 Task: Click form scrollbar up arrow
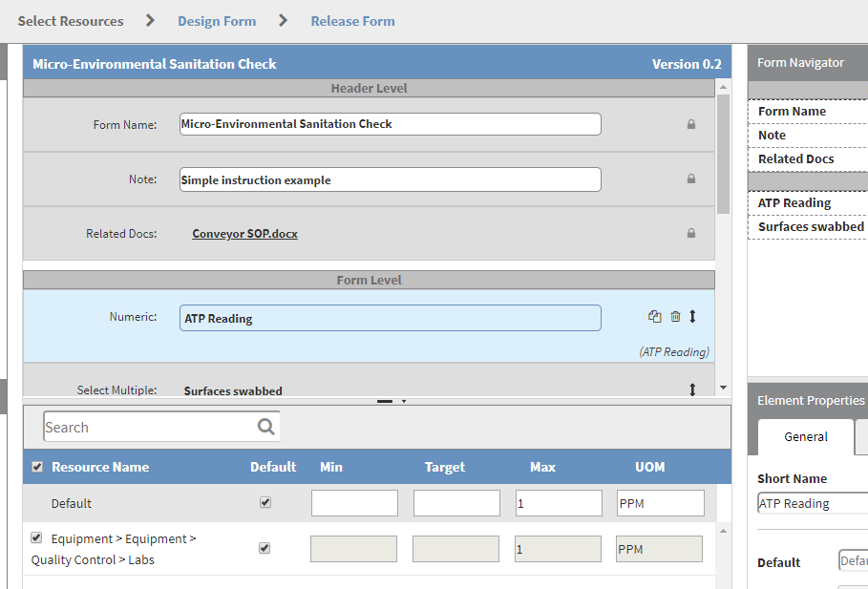point(723,87)
